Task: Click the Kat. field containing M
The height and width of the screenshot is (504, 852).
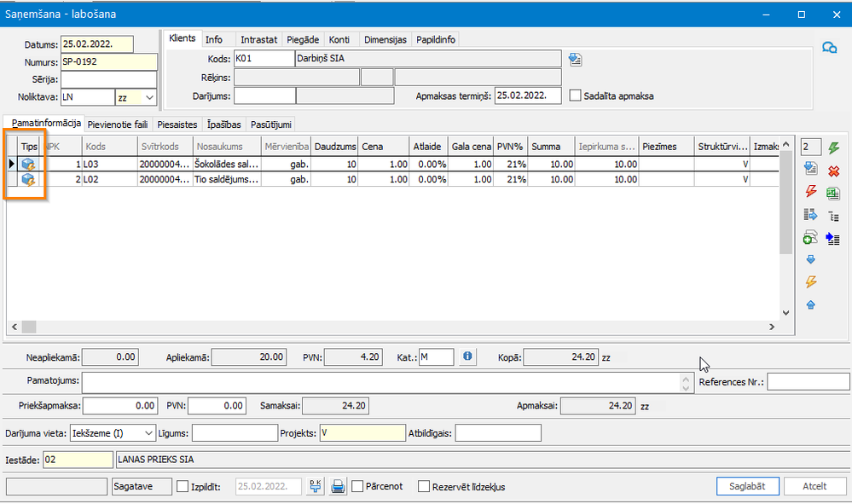Action: [437, 356]
